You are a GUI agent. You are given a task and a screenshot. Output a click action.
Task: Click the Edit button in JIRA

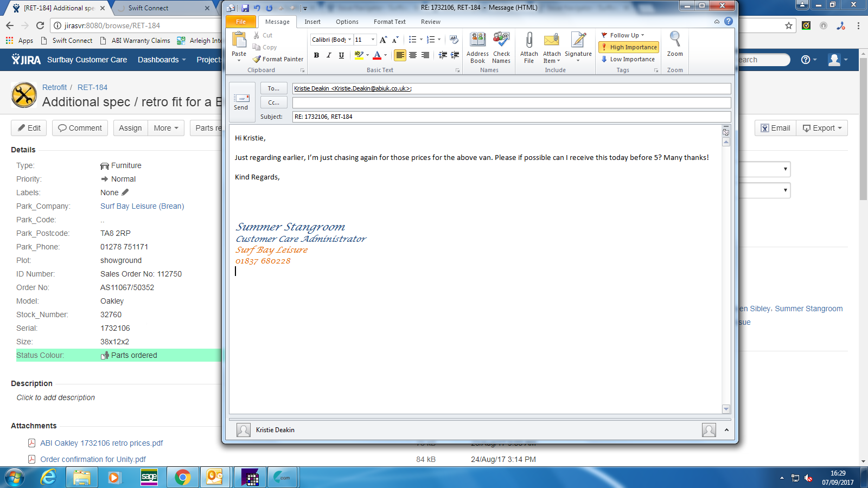click(x=29, y=128)
